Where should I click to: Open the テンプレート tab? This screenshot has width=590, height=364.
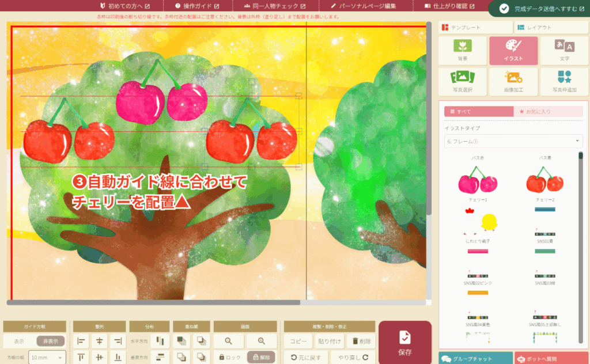coord(475,27)
